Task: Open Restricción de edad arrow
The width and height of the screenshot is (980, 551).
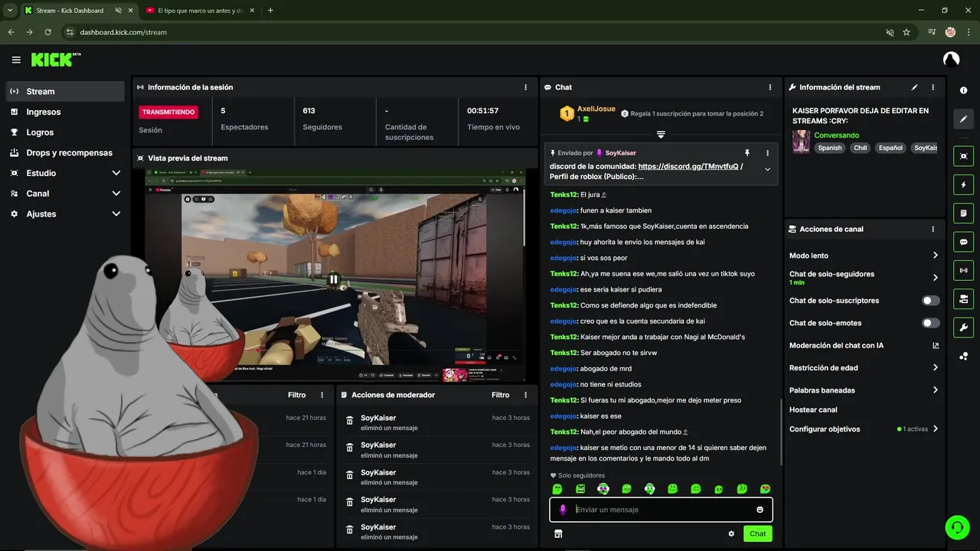Action: tap(935, 368)
